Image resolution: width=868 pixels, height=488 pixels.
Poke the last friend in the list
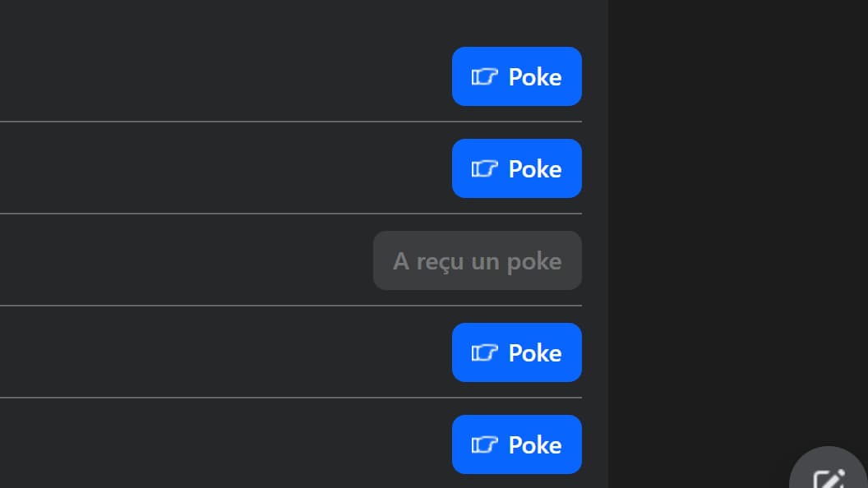[516, 444]
